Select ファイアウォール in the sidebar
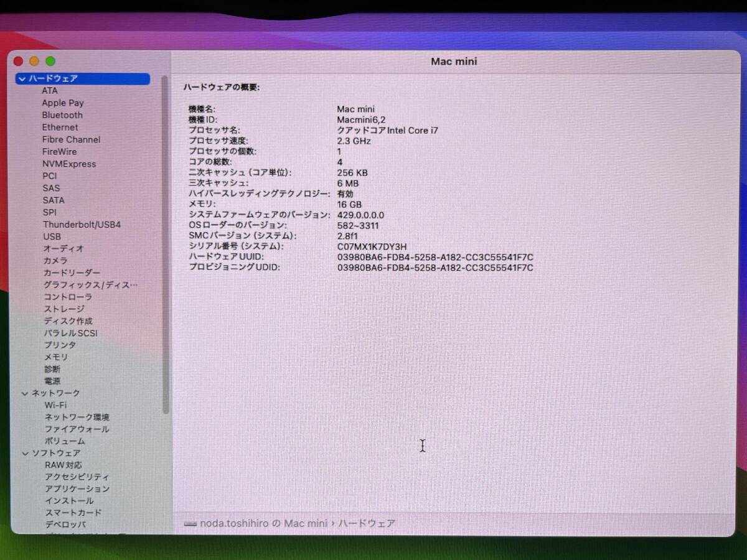 tap(77, 429)
